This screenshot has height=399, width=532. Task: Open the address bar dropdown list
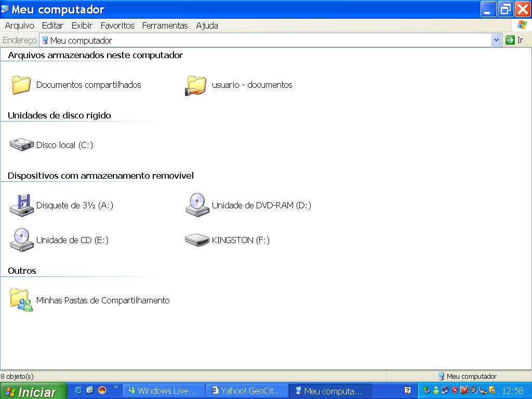(496, 40)
